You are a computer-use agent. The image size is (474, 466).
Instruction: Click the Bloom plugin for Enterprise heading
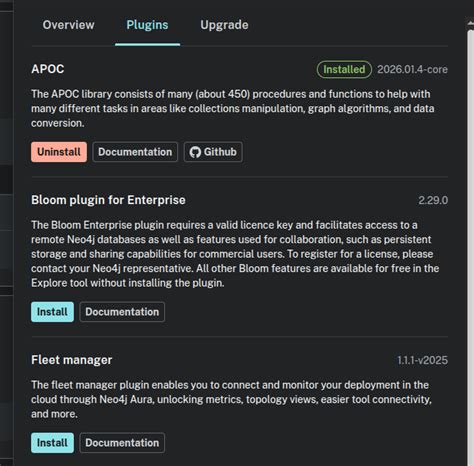point(108,200)
